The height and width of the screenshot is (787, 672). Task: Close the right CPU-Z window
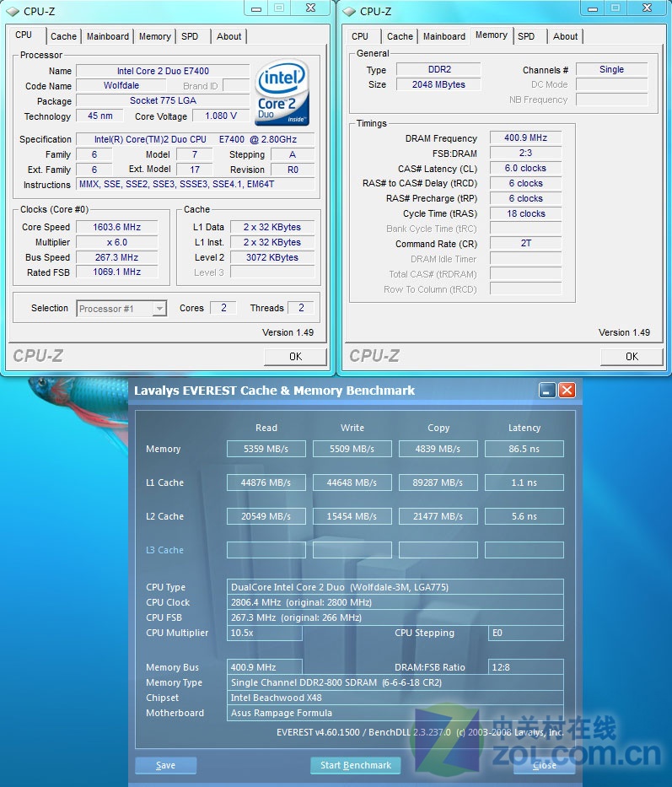648,8
